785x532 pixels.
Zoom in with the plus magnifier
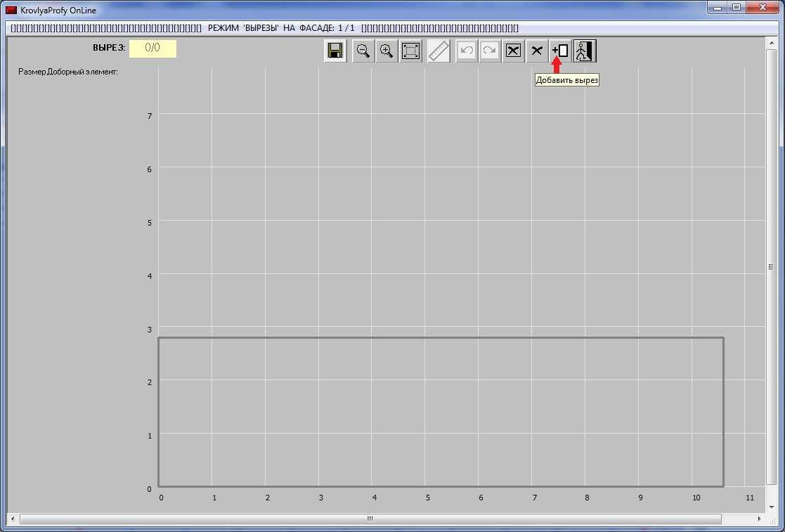387,51
